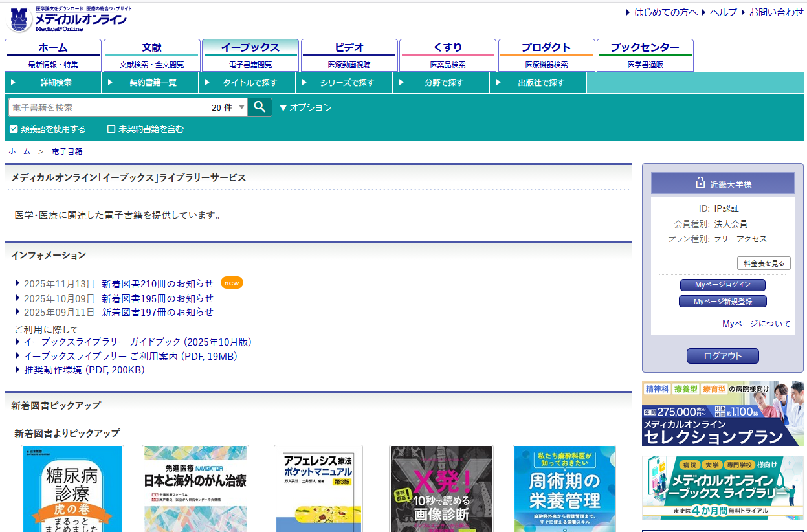Click the Myページログイン button
Viewport: 807px width, 532px height.
coord(722,285)
